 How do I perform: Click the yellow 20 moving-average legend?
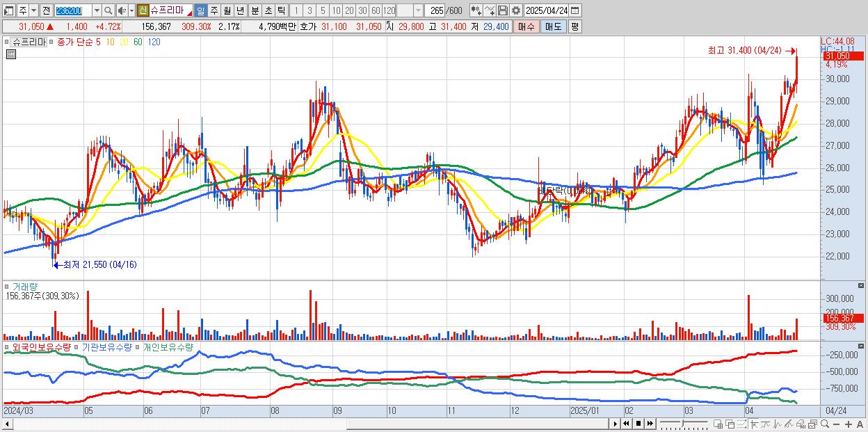[x=123, y=42]
